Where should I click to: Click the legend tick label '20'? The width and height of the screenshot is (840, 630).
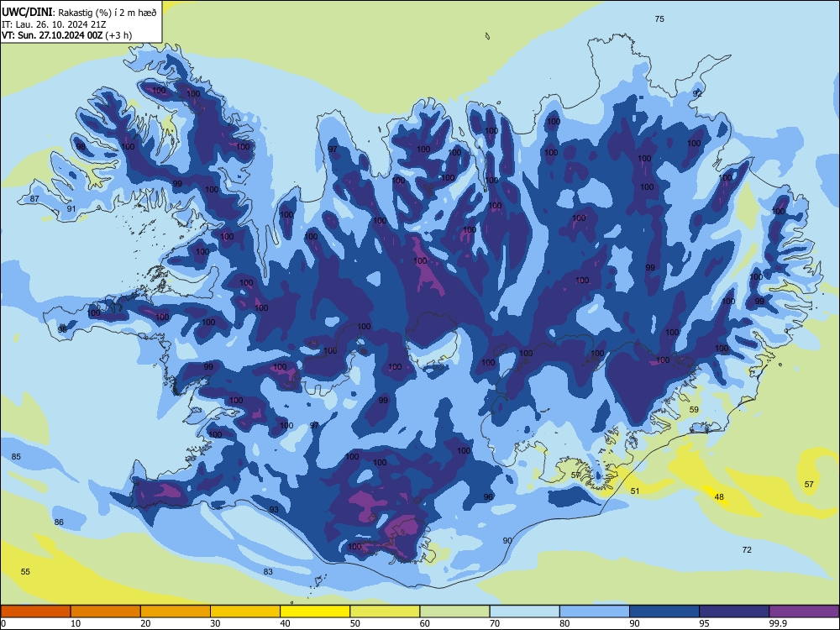tap(145, 623)
